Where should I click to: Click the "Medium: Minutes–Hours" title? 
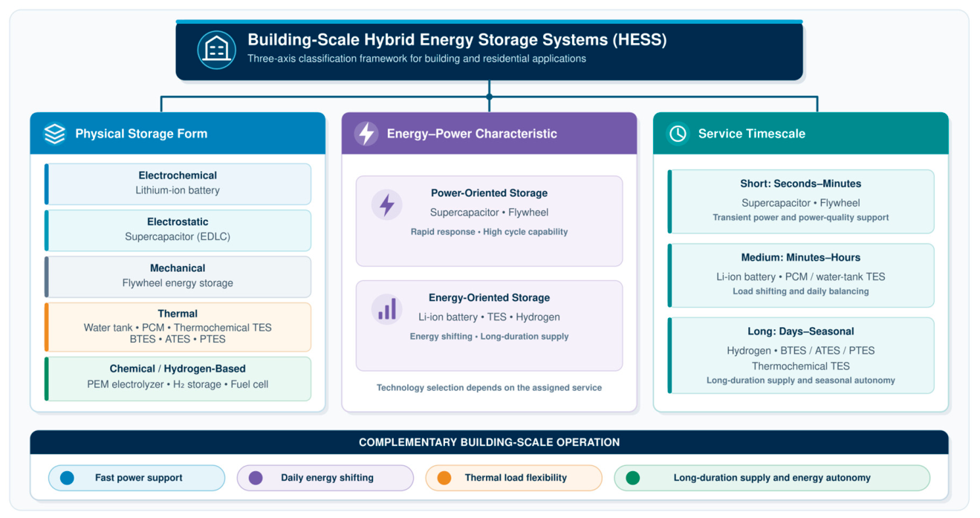(800, 258)
